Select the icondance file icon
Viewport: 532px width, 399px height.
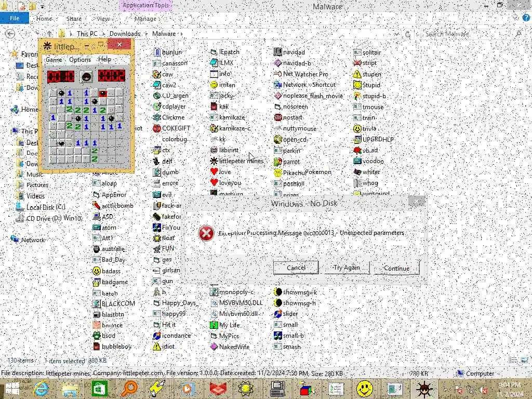(157, 336)
